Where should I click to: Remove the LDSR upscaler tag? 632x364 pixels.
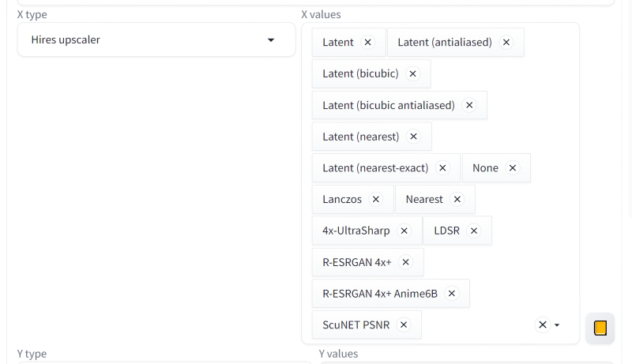point(474,231)
